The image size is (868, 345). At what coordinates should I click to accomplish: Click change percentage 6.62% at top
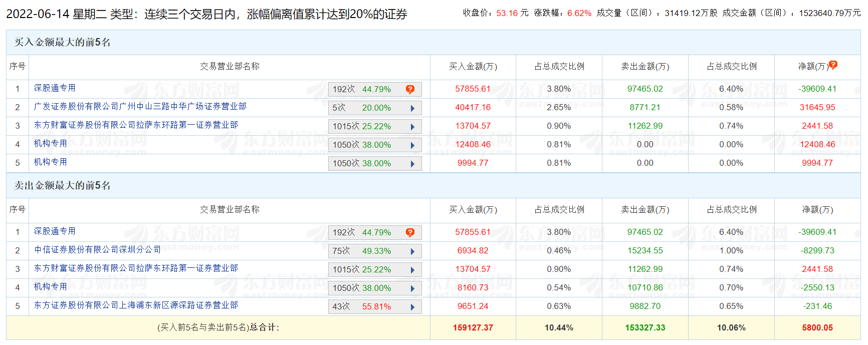click(579, 13)
